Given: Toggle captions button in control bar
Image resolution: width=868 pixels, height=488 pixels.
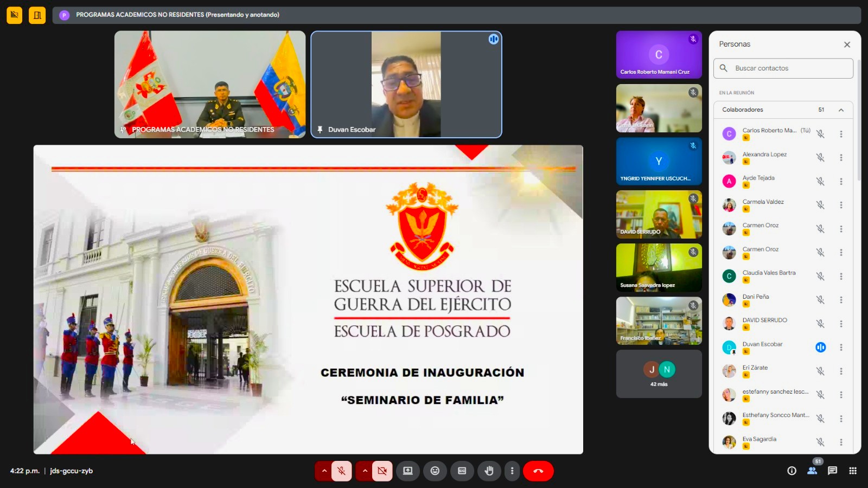Looking at the screenshot, I should point(462,471).
